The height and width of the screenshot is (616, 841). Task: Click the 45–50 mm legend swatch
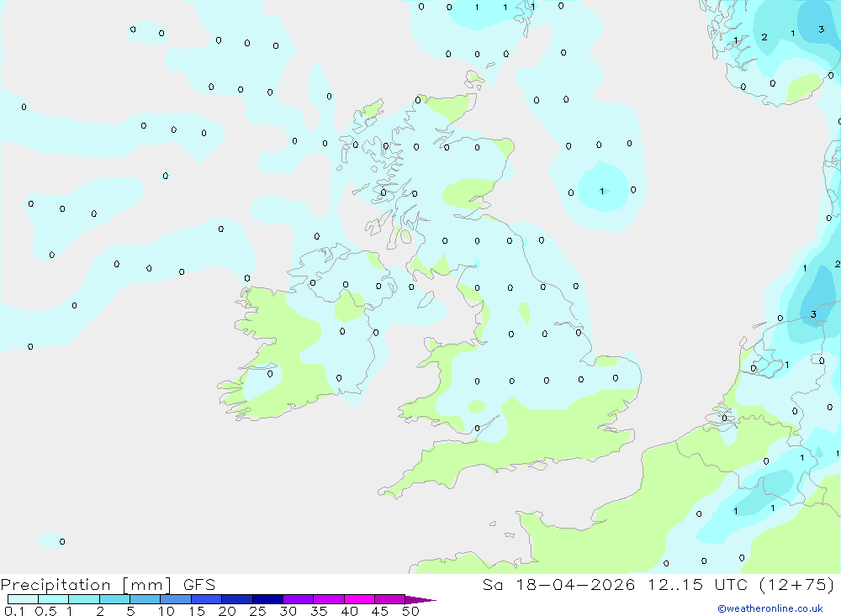390,599
